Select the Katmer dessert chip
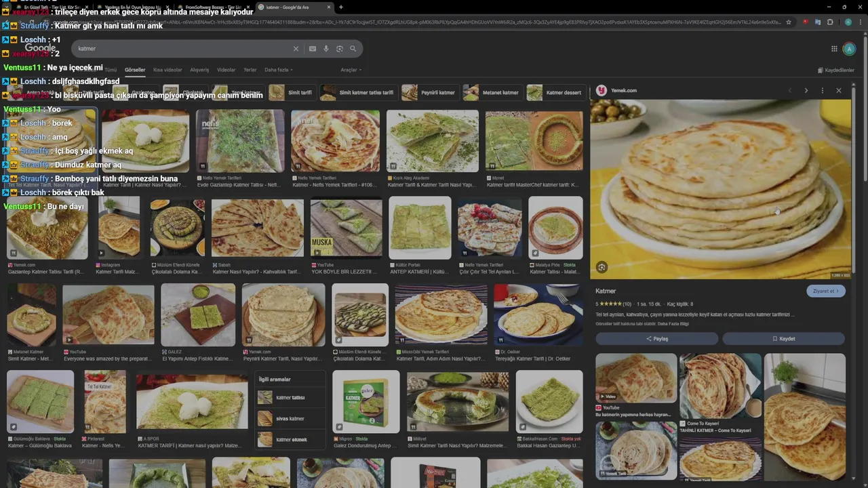This screenshot has height=488, width=868. tap(555, 93)
